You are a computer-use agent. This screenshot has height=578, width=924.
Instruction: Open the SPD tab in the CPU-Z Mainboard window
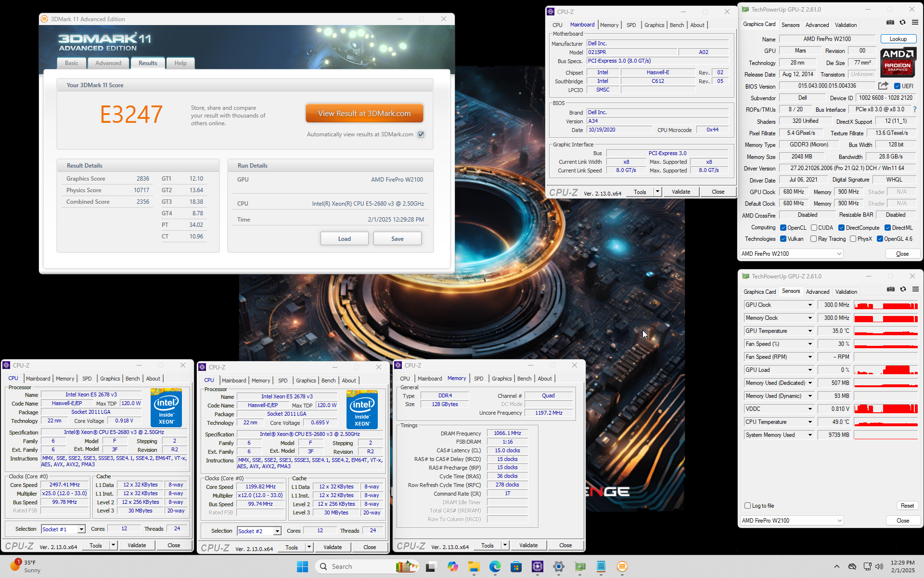point(631,25)
